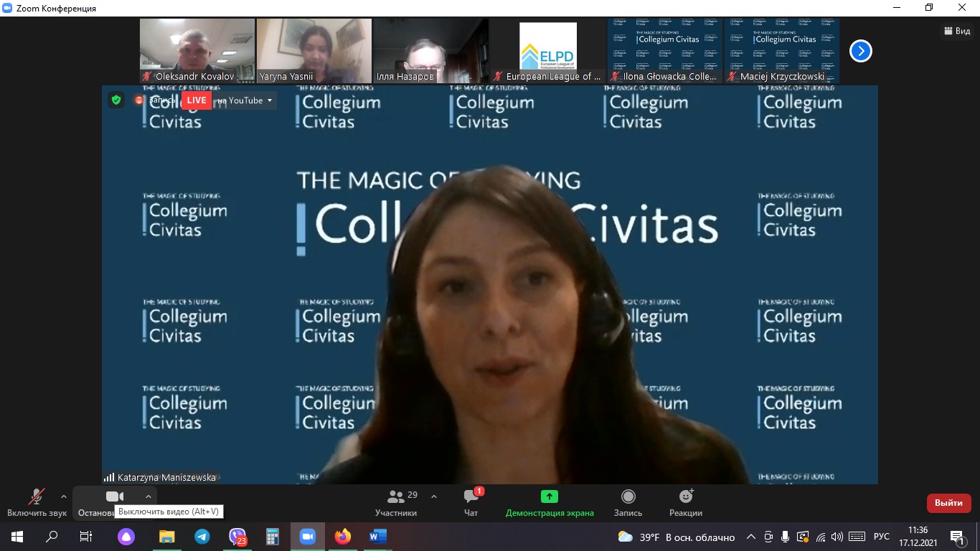Open the Windows notification center
This screenshot has width=980, height=551.
tap(958, 537)
